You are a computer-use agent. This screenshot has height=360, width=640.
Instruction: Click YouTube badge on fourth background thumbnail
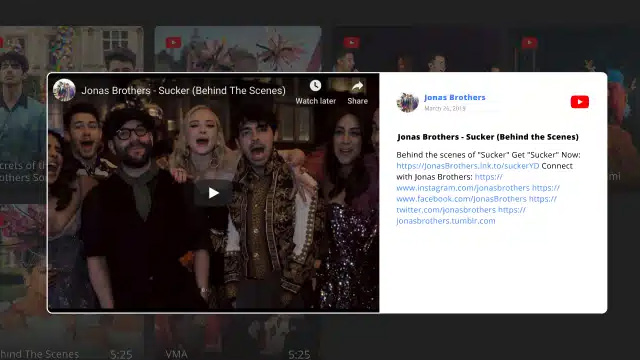(x=529, y=42)
